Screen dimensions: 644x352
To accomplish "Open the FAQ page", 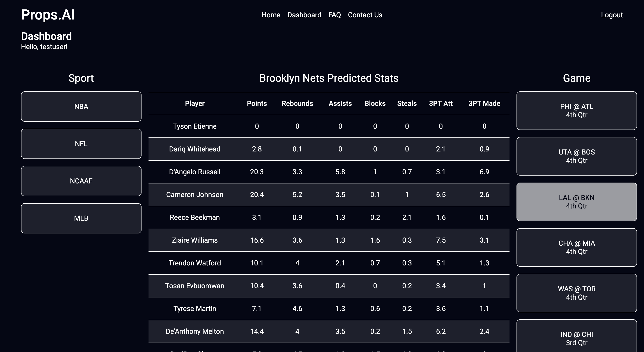I will (x=334, y=15).
